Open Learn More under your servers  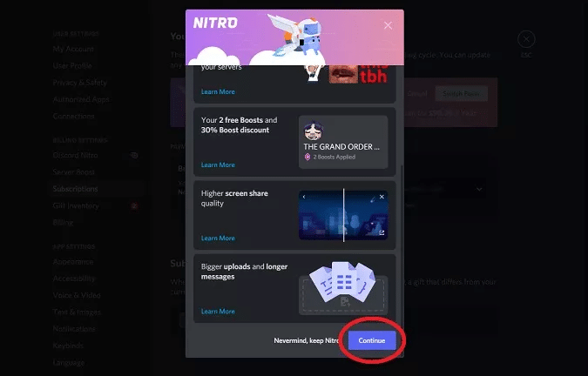tap(218, 91)
